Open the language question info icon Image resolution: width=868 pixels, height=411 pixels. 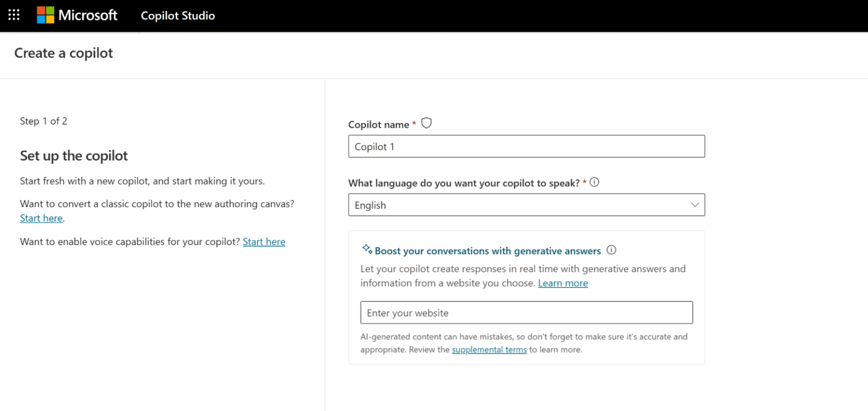pyautogui.click(x=594, y=182)
